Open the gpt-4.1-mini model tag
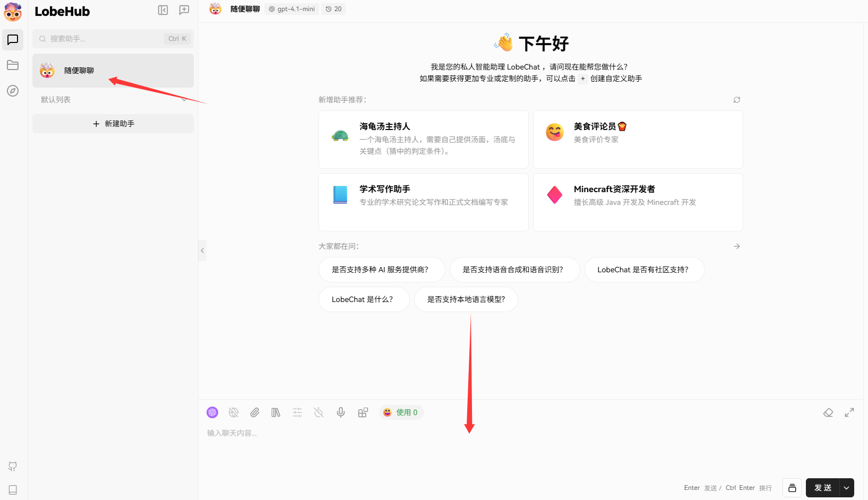This screenshot has width=868, height=500. point(292,9)
